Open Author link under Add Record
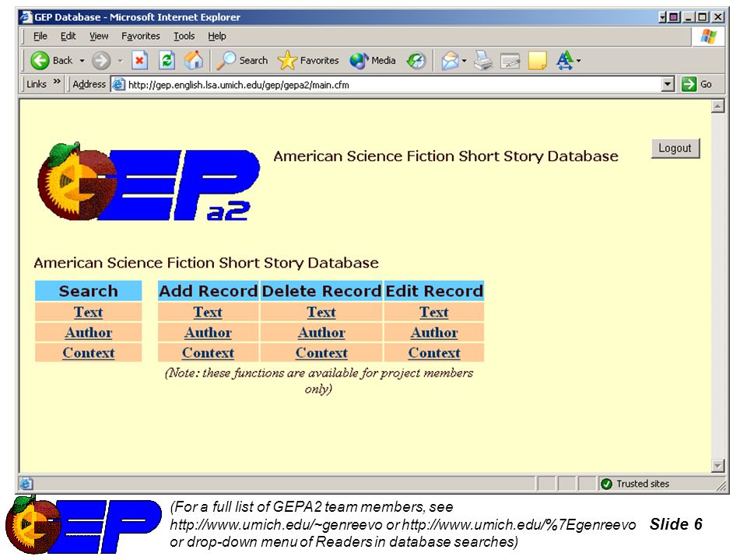Image resolution: width=747 pixels, height=560 pixels. pyautogui.click(x=208, y=332)
